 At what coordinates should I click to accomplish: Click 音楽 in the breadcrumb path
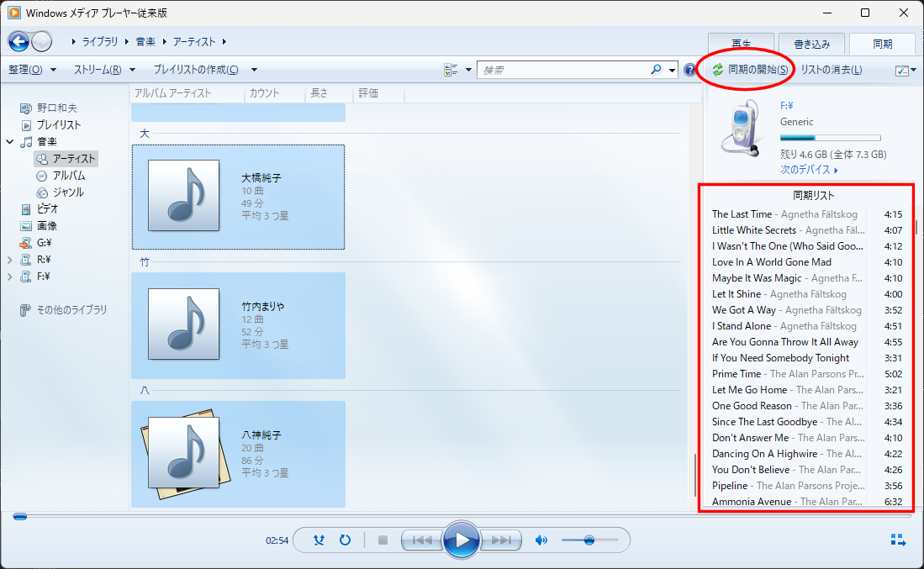tap(145, 42)
